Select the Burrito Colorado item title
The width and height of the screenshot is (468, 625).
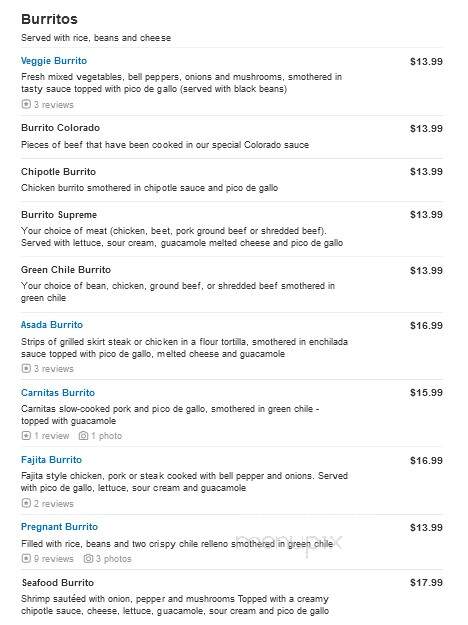[61, 128]
